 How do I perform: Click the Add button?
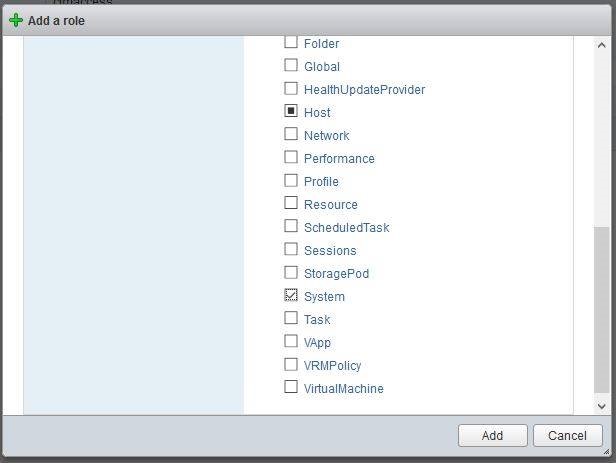(492, 435)
